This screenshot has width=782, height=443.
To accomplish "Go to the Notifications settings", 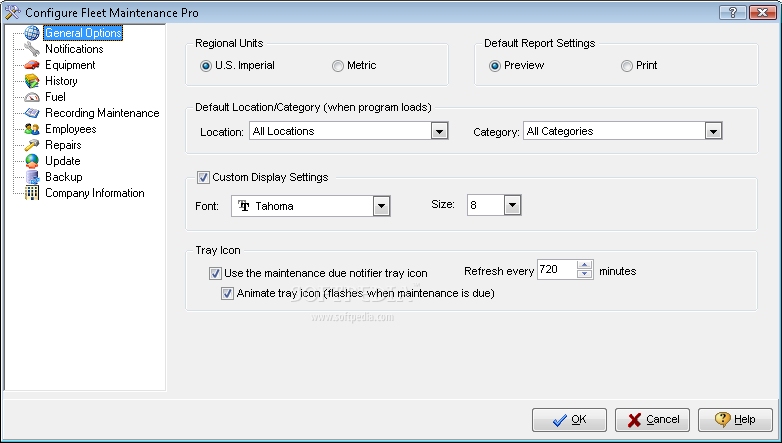I will [x=74, y=49].
